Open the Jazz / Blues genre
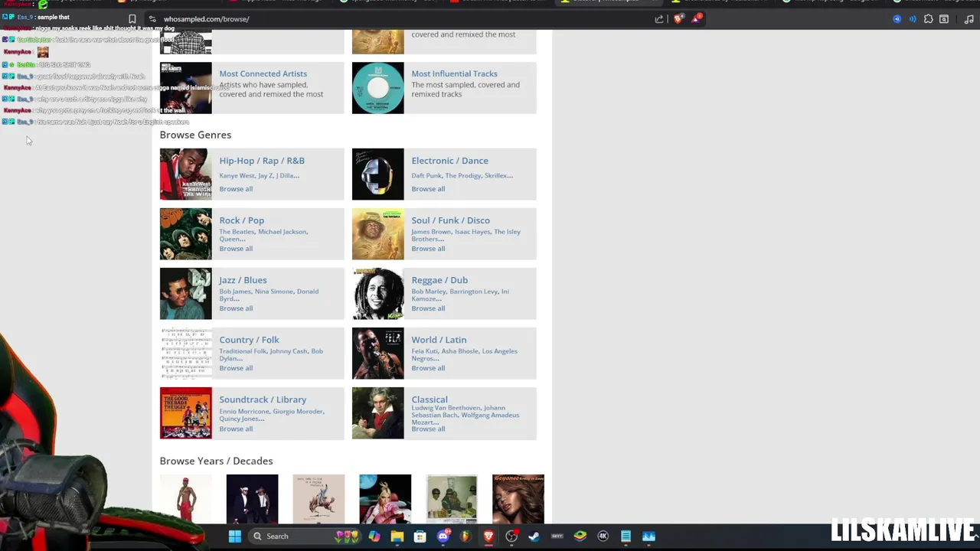Viewport: 980px width, 551px height. coord(243,280)
